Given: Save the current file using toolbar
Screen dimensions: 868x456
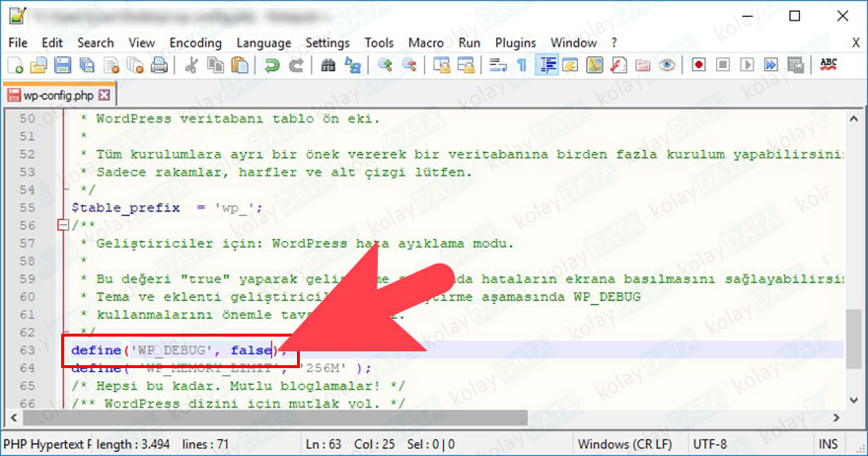Looking at the screenshot, I should click(x=62, y=65).
